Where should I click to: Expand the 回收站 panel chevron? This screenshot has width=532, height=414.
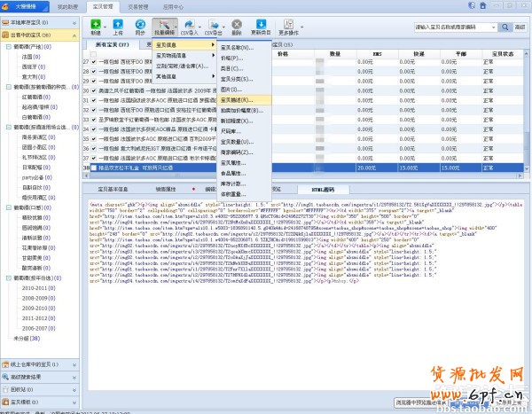click(x=74, y=390)
